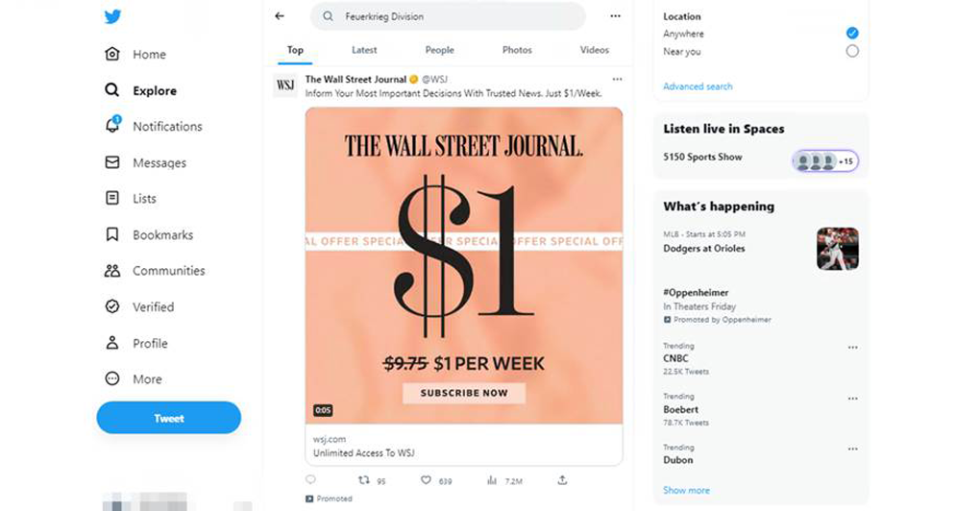Open more options beside the search bar
The width and height of the screenshot is (980, 511).
(x=616, y=16)
